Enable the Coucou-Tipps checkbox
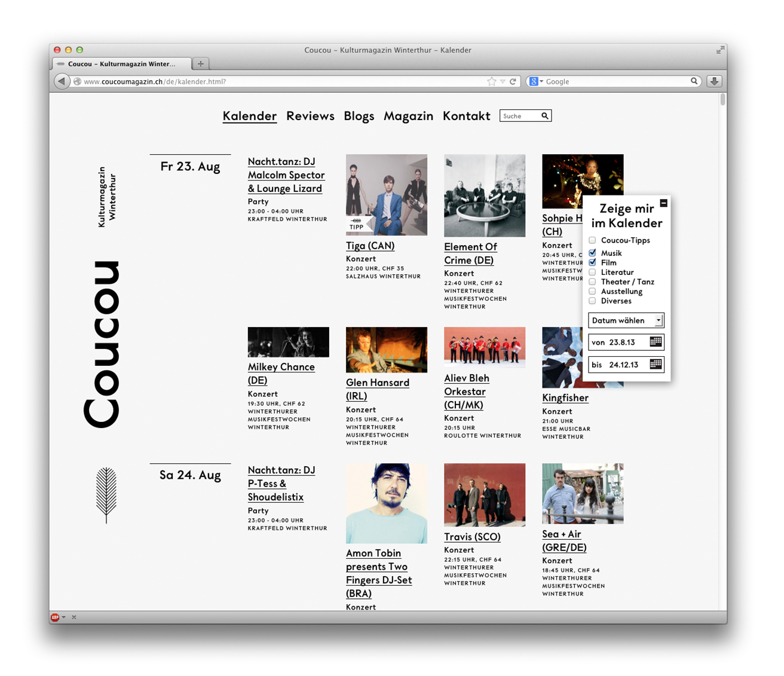Screen dimensions: 784x676 click(x=592, y=240)
